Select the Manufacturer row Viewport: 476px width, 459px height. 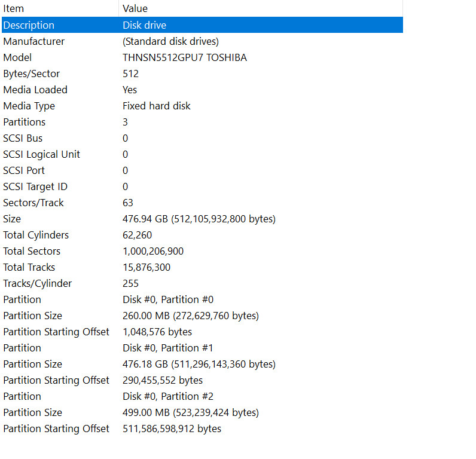click(202, 41)
